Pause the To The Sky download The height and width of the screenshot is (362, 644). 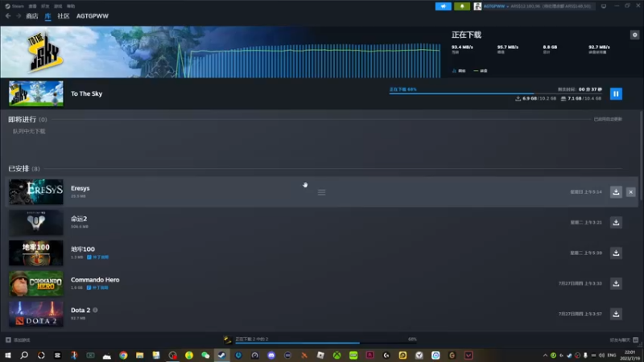(616, 93)
